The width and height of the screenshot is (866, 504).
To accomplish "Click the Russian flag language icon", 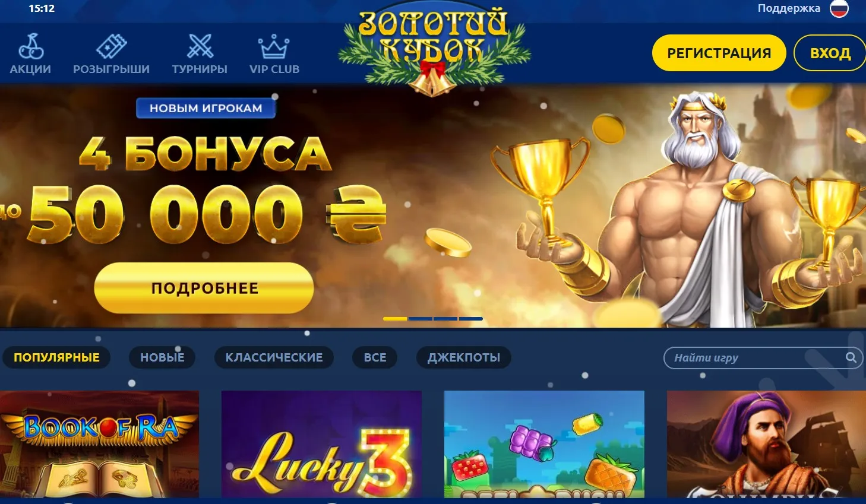I will pyautogui.click(x=839, y=8).
